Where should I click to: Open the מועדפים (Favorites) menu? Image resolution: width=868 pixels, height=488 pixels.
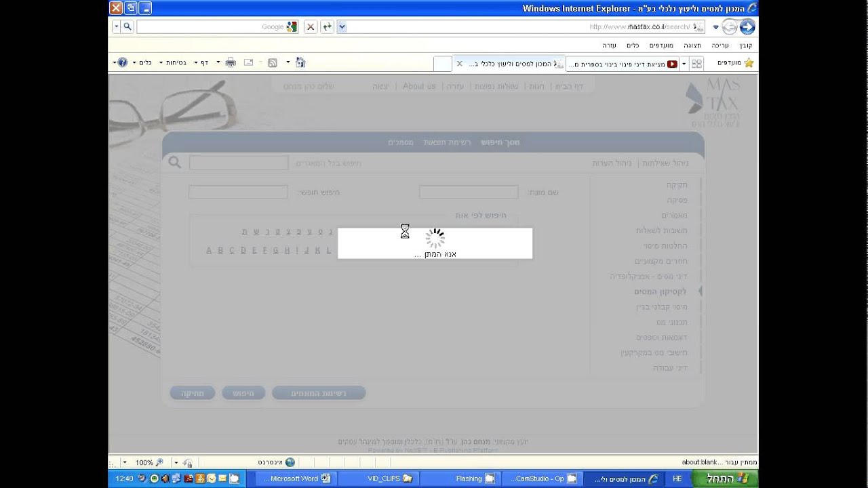tap(661, 45)
